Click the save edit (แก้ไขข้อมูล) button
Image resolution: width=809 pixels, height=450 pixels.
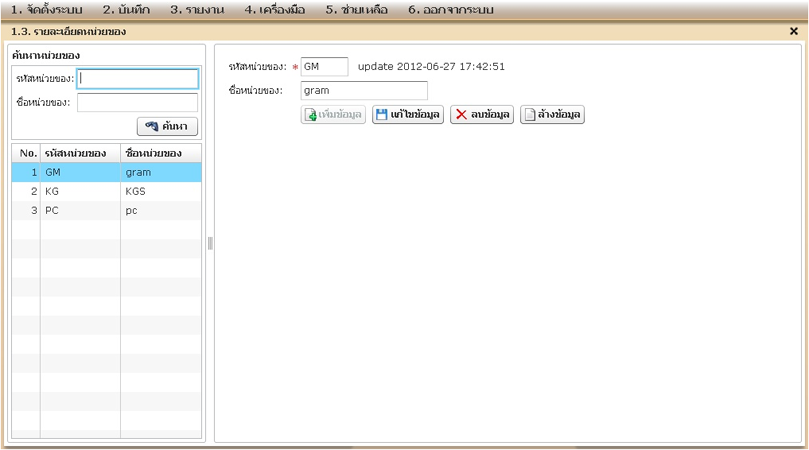pyautogui.click(x=408, y=115)
